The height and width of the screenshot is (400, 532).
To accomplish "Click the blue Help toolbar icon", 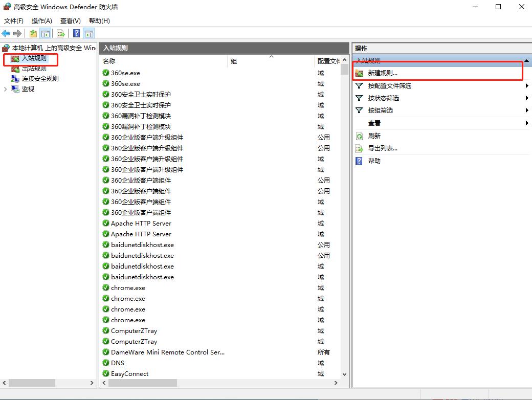I will coord(77,33).
